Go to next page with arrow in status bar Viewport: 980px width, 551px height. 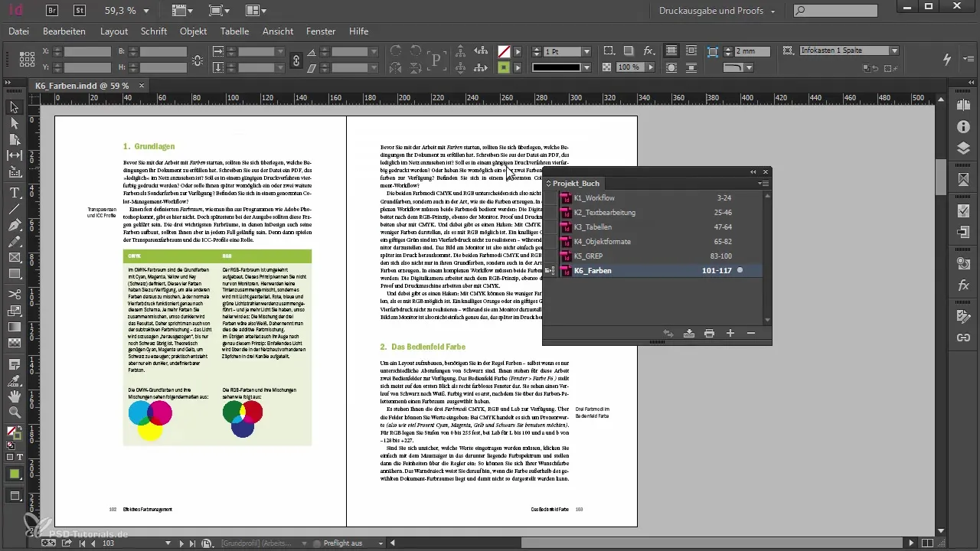tap(181, 543)
